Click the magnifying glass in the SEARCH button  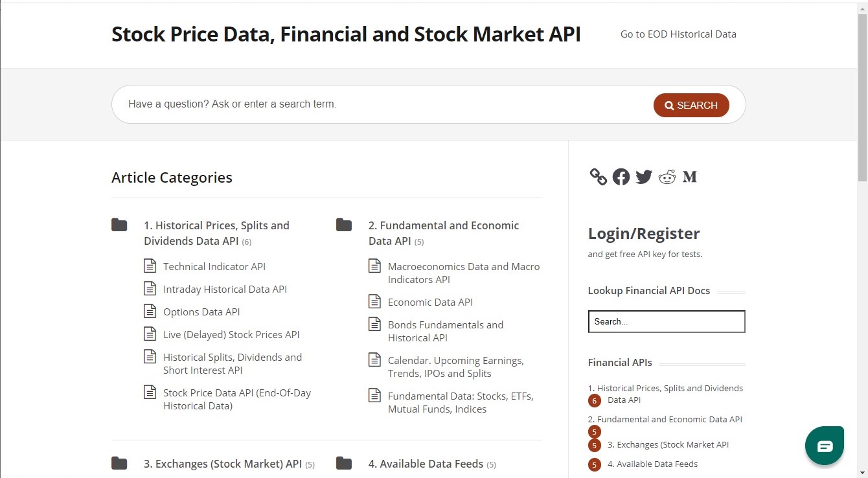pyautogui.click(x=670, y=104)
